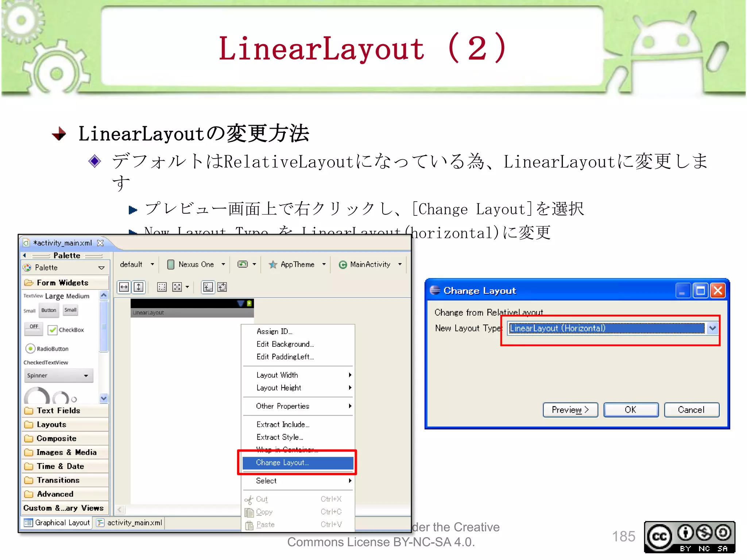Select the CheckedTextView widget

46,362
